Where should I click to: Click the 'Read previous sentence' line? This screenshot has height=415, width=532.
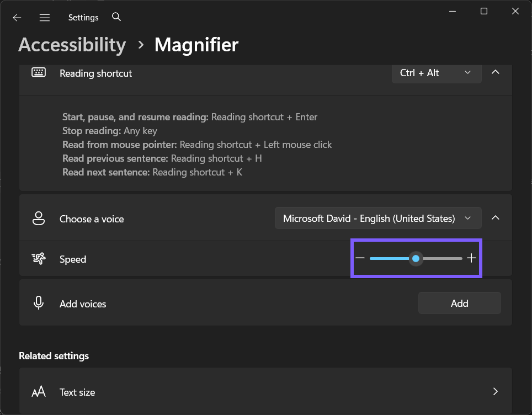162,158
